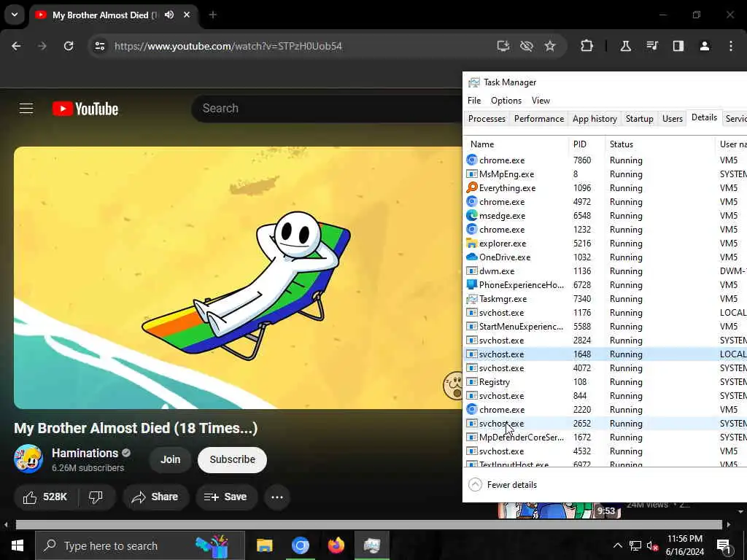
Task: Show hidden system tray icons chevron
Action: [x=617, y=545]
